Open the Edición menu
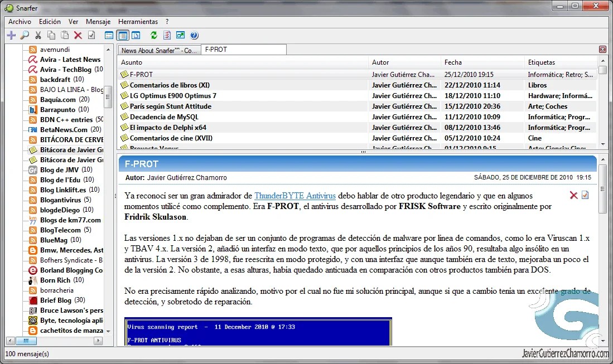The height and width of the screenshot is (364, 613). click(50, 22)
